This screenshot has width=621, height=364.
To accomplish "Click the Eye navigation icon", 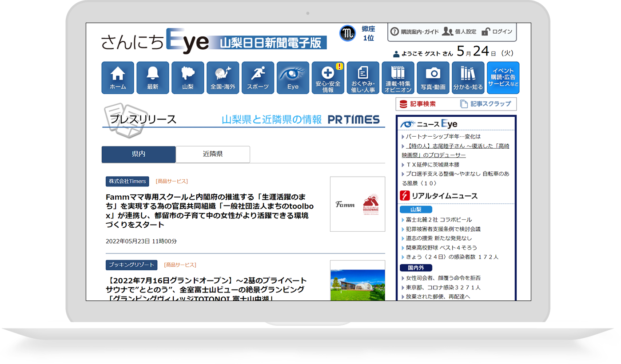I will [x=293, y=78].
